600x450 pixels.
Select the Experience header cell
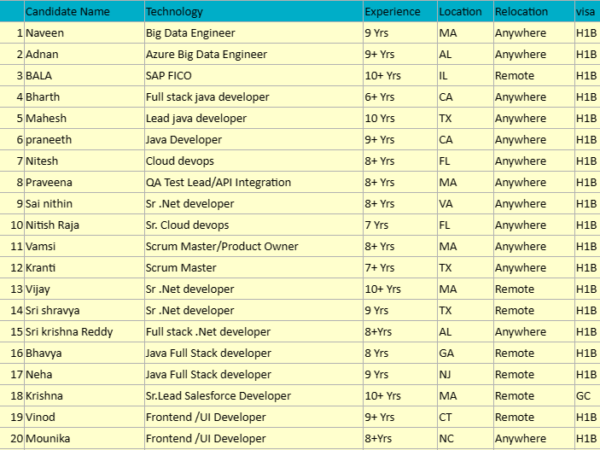click(392, 12)
